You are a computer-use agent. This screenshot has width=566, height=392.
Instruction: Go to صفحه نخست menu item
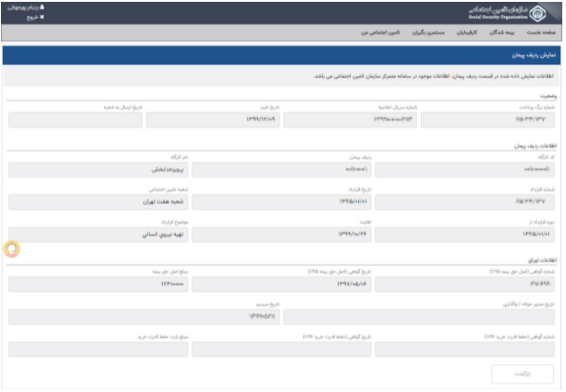(541, 33)
